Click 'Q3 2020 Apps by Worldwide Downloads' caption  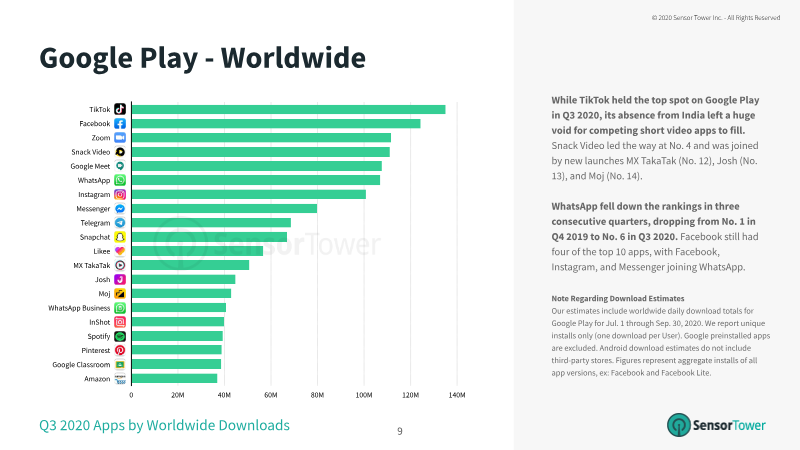click(x=164, y=425)
